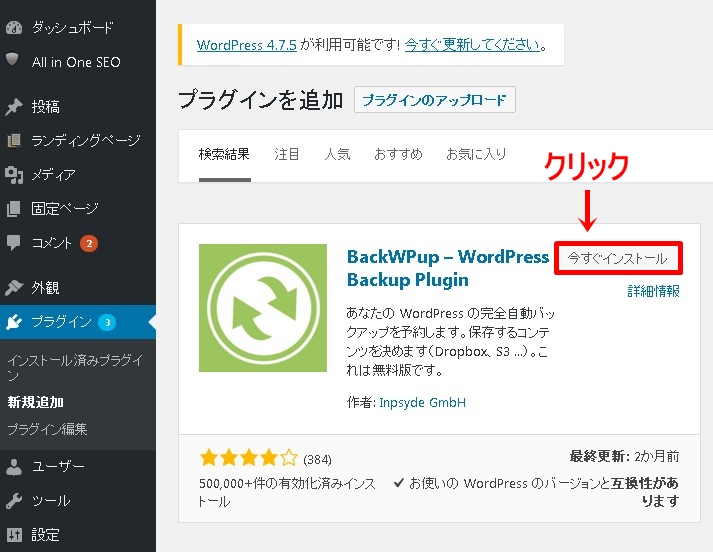Select the プラグイン menu item

click(x=78, y=322)
